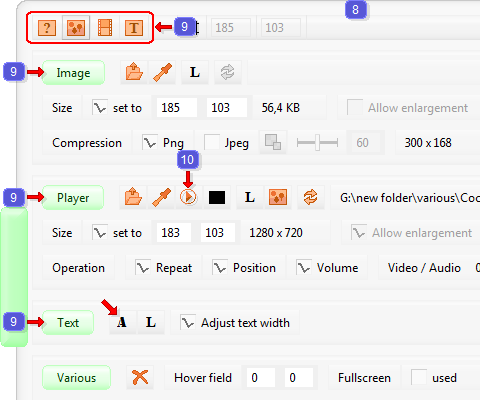Screen dimensions: 480x400
Task: Click the 'Hover field' label
Action: tap(203, 378)
